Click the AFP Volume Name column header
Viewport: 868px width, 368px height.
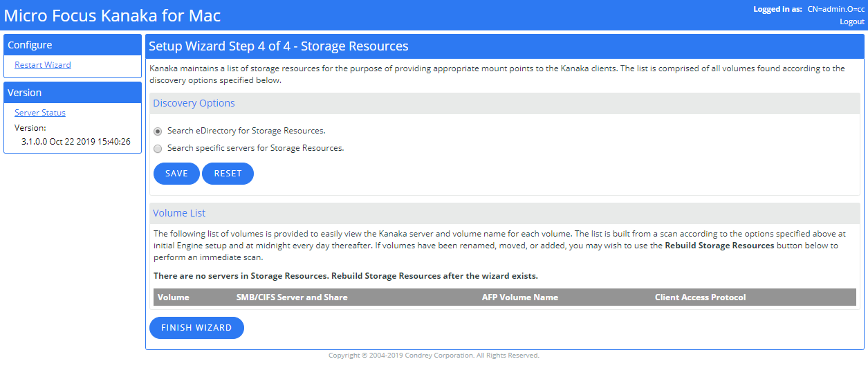519,297
